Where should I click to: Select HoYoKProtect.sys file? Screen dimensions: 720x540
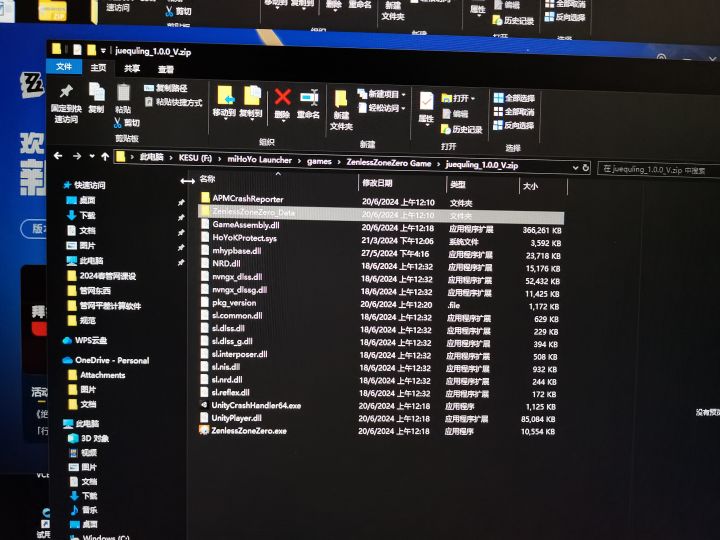point(239,237)
